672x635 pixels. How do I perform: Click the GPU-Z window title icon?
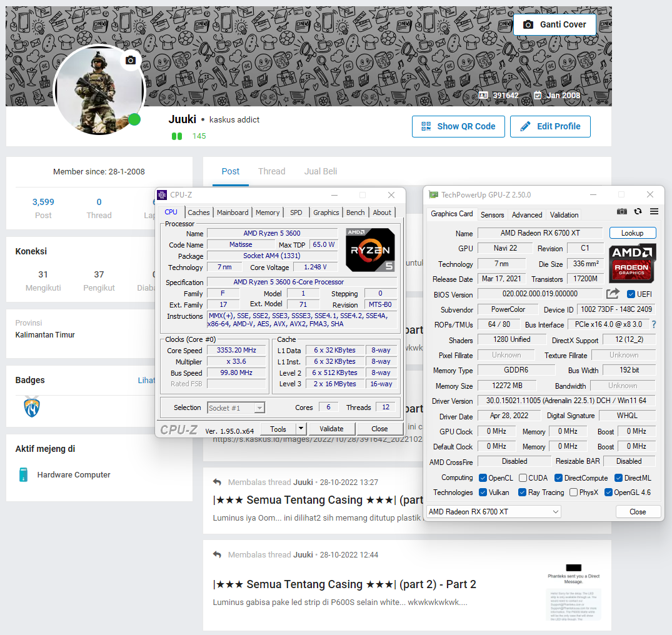[x=434, y=195]
